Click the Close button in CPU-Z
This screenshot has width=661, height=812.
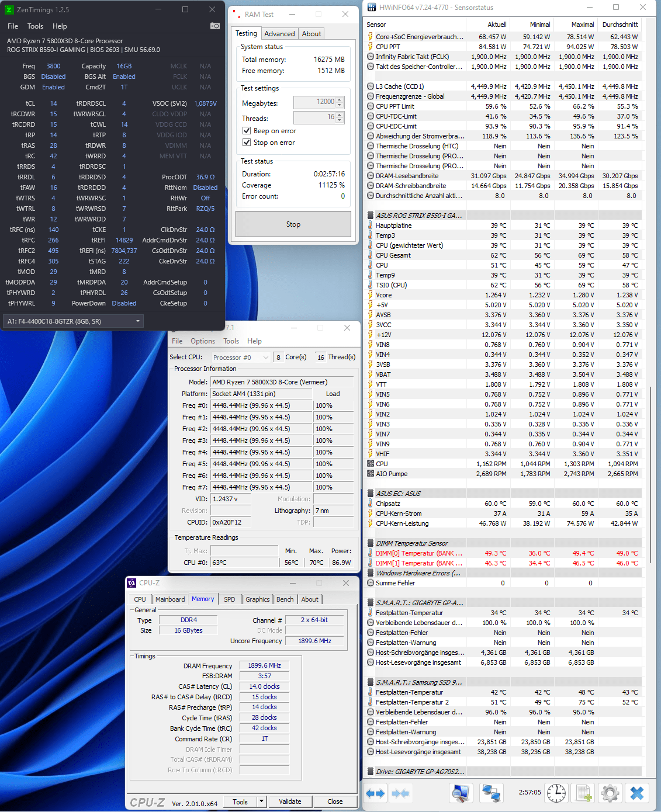tap(335, 801)
